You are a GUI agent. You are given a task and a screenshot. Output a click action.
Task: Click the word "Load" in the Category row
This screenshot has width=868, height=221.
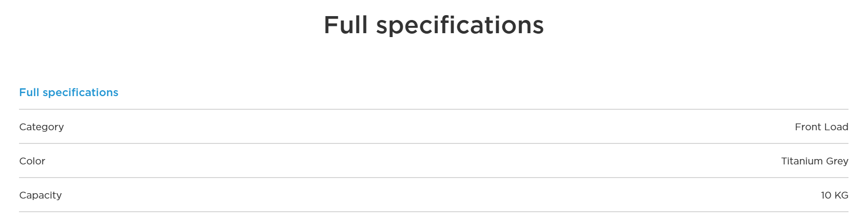tap(836, 127)
